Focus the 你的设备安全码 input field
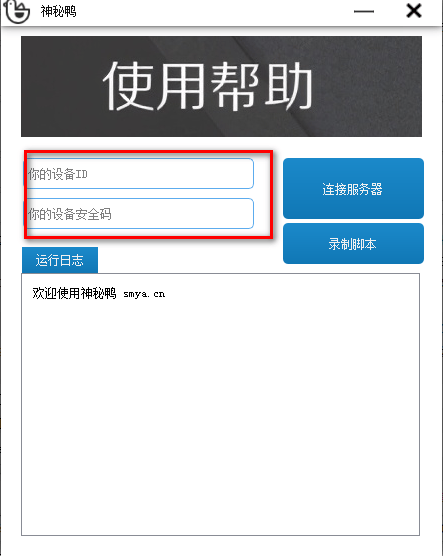The height and width of the screenshot is (556, 443). tap(139, 213)
